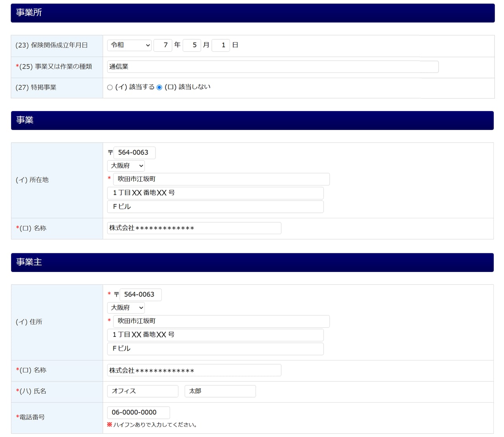This screenshot has height=437, width=504.
Task: Open the 大阪府 dropdown under 住所
Action: (126, 308)
